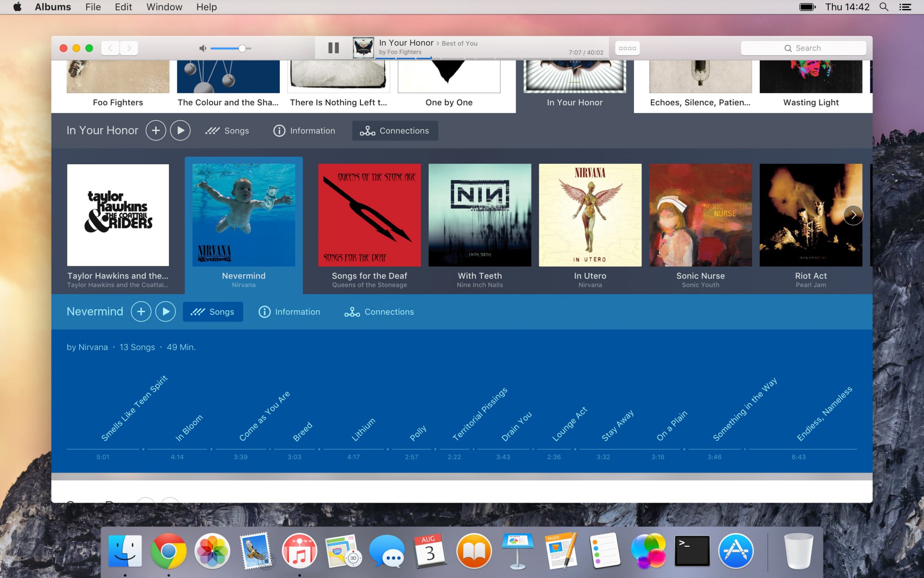
Task: Play song In Bloom
Action: click(x=189, y=428)
